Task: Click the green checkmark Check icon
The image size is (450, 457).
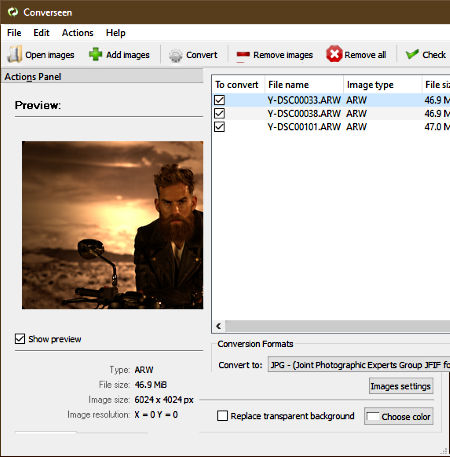Action: point(412,54)
